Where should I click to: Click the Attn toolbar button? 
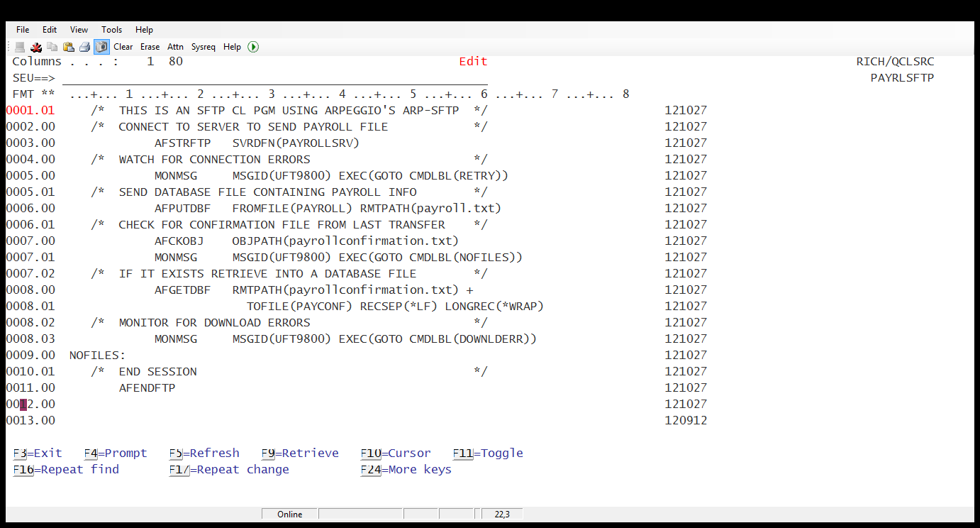(175, 47)
